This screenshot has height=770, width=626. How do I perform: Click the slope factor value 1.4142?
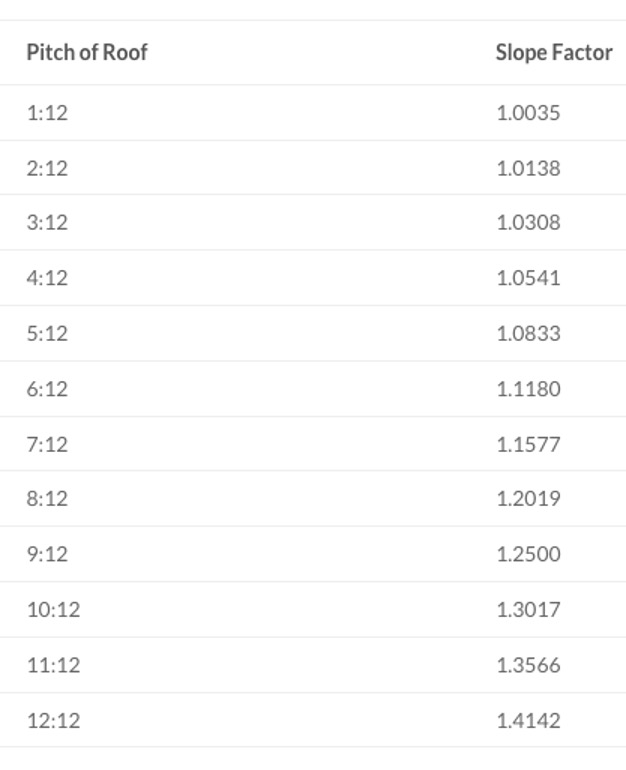pyautogui.click(x=528, y=720)
